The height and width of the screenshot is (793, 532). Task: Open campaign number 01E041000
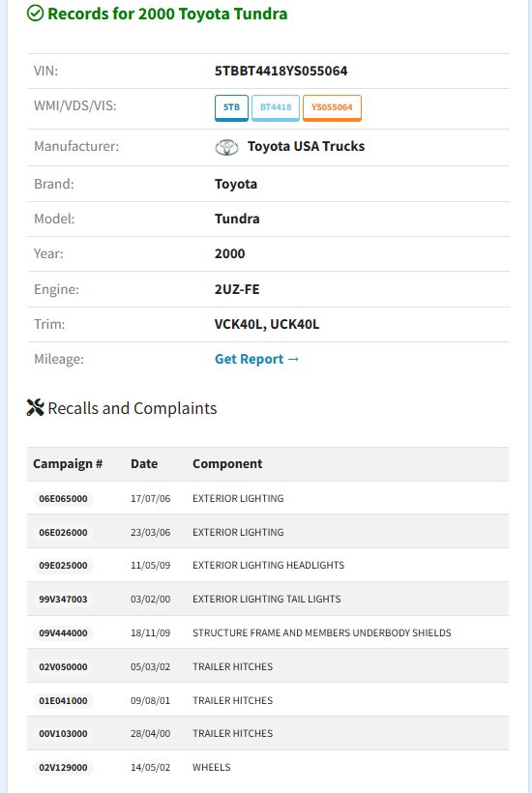(63, 701)
